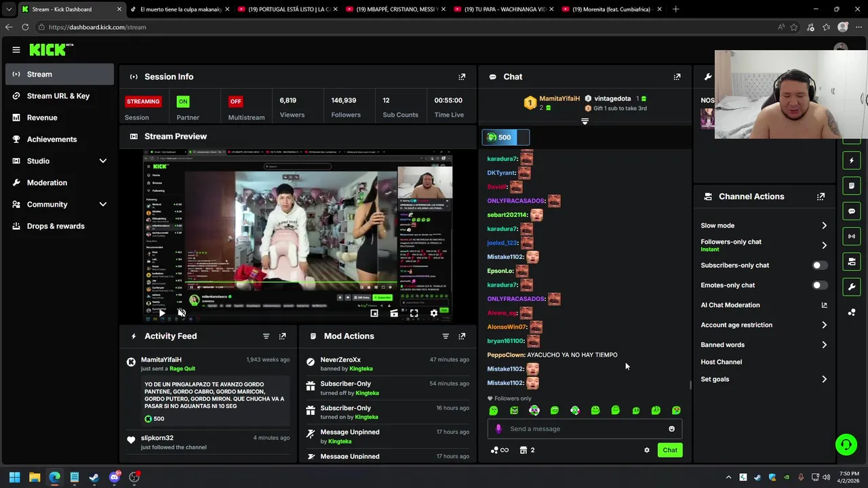Screen dimensions: 868x488
Task: Open slipkorn32 follower in Activity Feed
Action: (x=157, y=438)
